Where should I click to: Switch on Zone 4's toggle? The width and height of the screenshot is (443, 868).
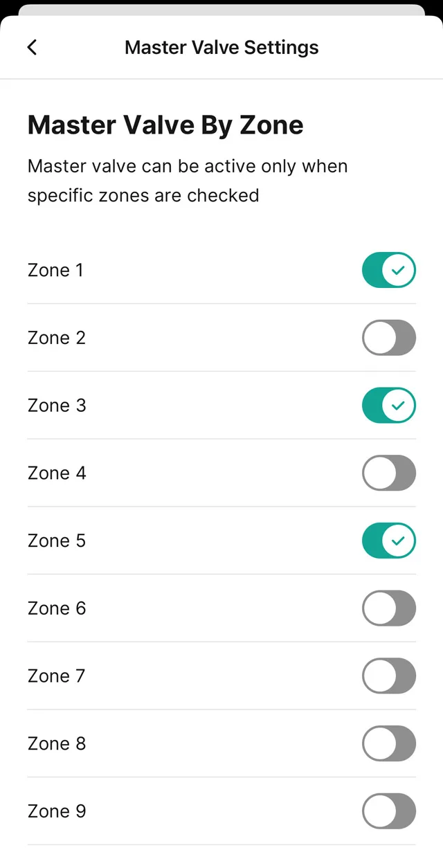click(x=388, y=473)
